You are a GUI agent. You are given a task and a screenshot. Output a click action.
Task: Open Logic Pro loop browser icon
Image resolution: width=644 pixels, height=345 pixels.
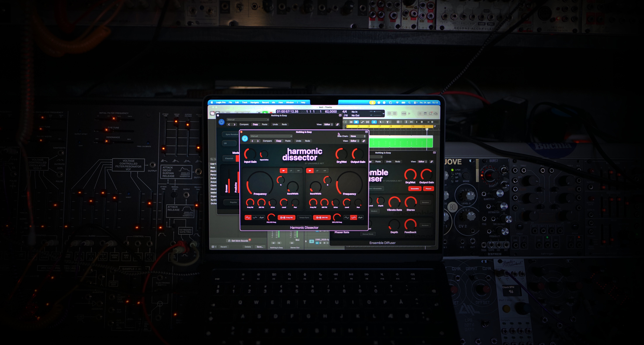point(430,114)
